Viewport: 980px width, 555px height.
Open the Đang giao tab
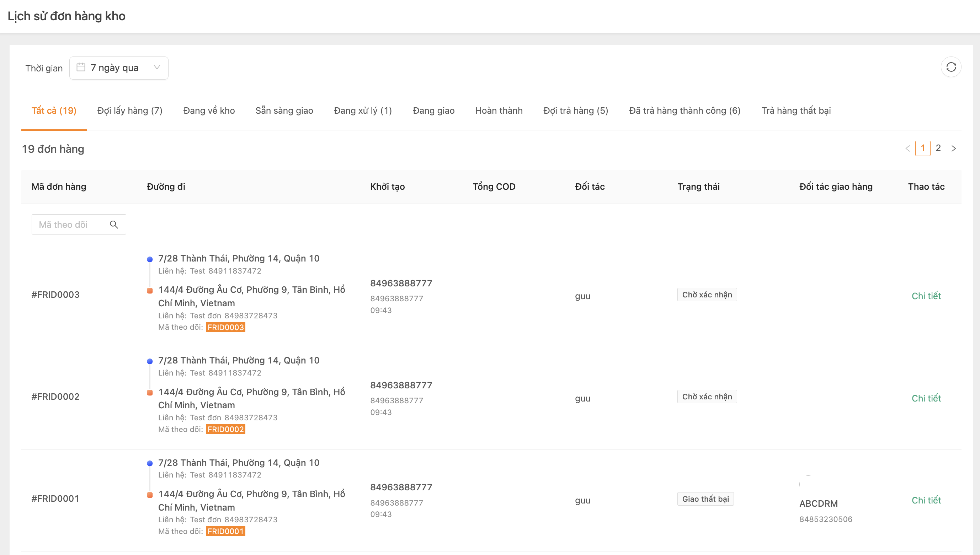(433, 111)
